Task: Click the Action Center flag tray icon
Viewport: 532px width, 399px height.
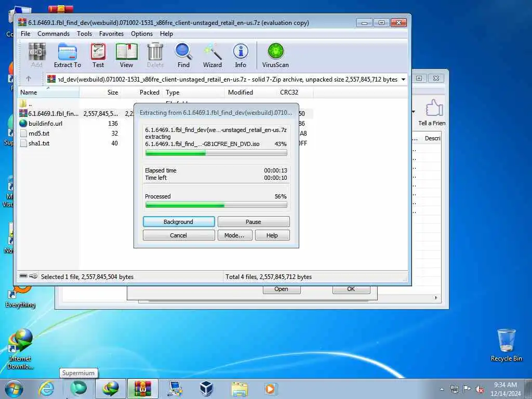Action: pyautogui.click(x=467, y=389)
